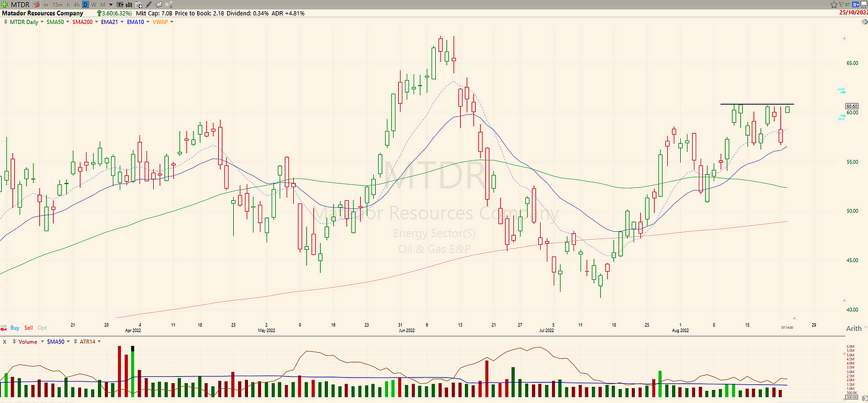Open the blue 'S' dropdown button
Screen dimensions: 868x403
click(x=856, y=5)
